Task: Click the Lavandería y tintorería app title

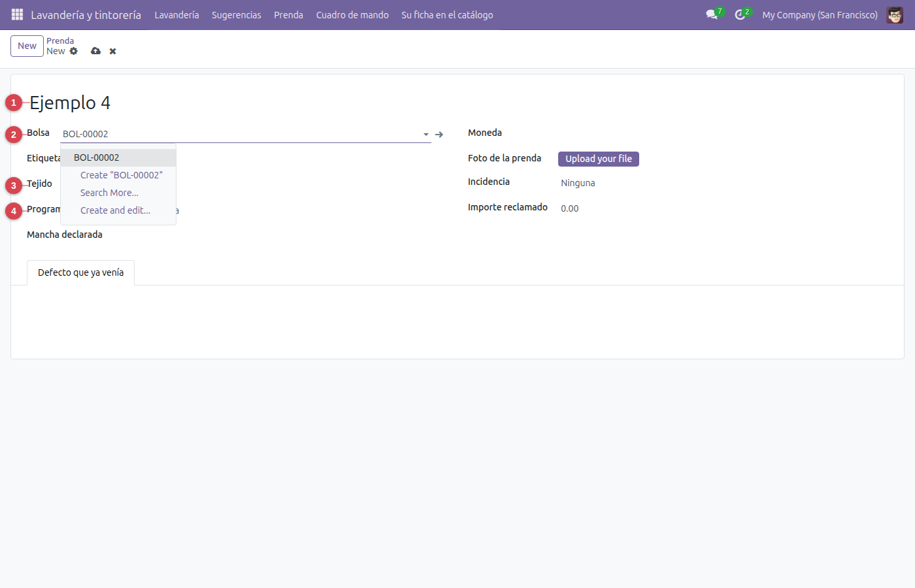Action: (86, 14)
